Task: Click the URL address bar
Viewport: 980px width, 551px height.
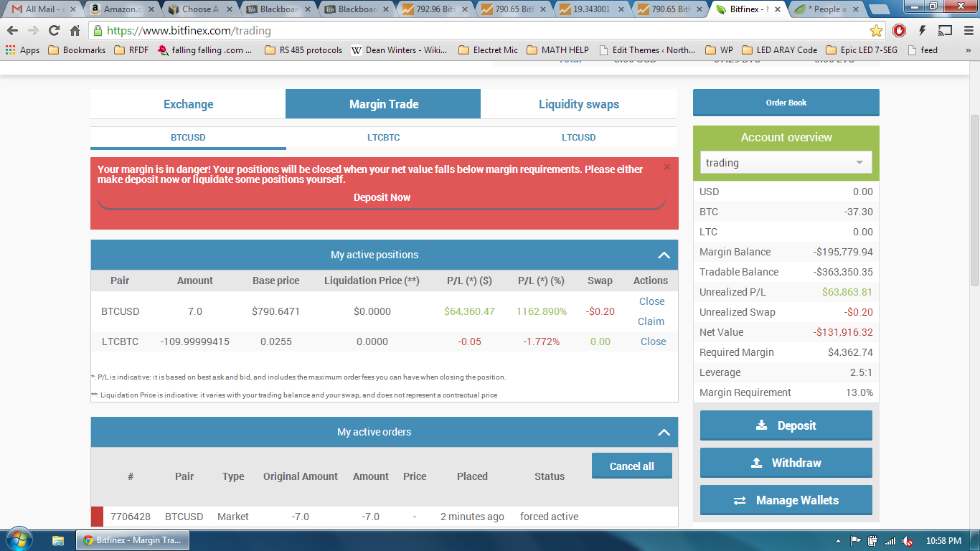Action: pyautogui.click(x=477, y=31)
